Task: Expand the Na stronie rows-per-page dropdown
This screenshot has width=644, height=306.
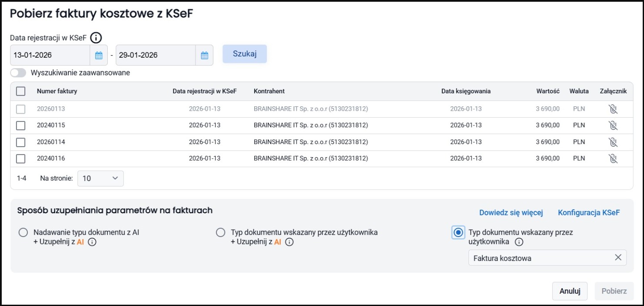Action: (100, 178)
